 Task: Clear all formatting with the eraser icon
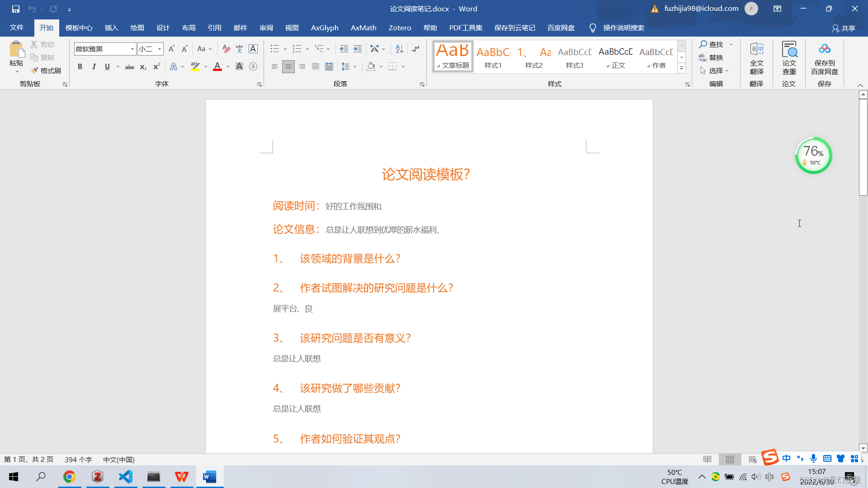[x=226, y=49]
